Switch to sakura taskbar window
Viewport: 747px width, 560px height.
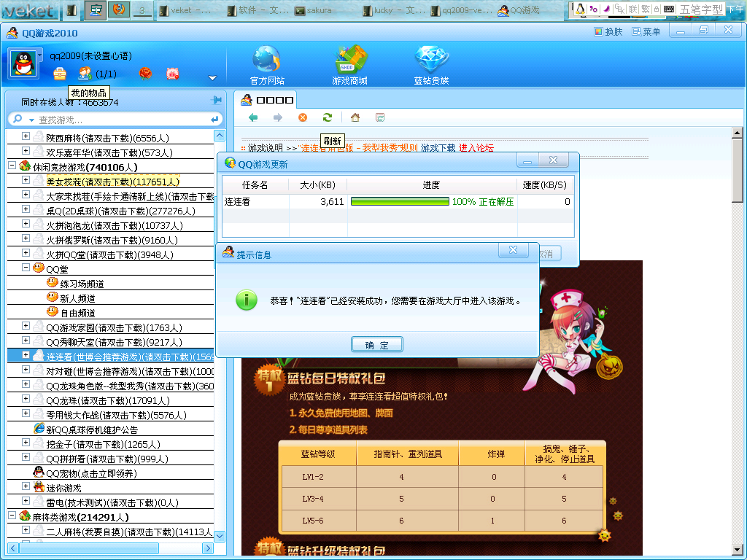pyautogui.click(x=313, y=10)
